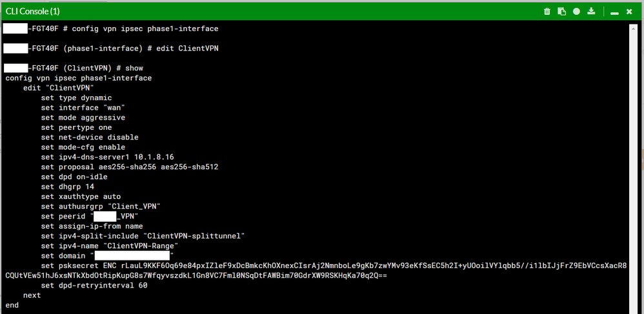This screenshot has width=644, height=314.
Task: Clear the console with the trash icon
Action: tap(547, 11)
